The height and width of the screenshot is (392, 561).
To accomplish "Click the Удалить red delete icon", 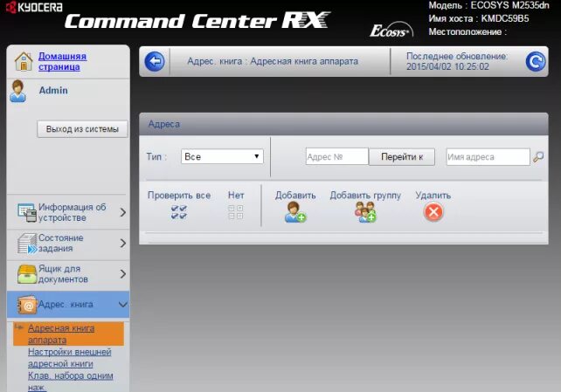I will point(433,212).
